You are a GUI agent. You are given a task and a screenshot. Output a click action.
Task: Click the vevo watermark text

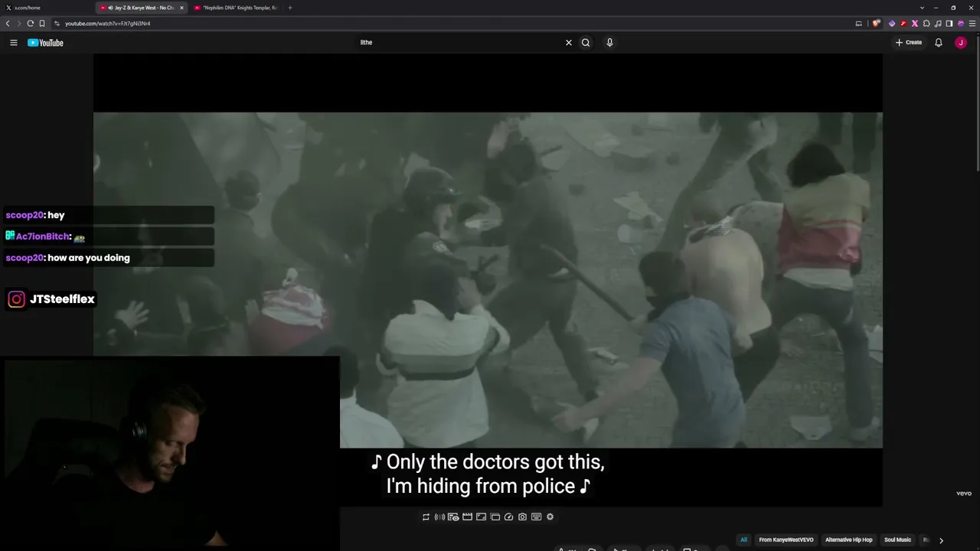coord(964,494)
